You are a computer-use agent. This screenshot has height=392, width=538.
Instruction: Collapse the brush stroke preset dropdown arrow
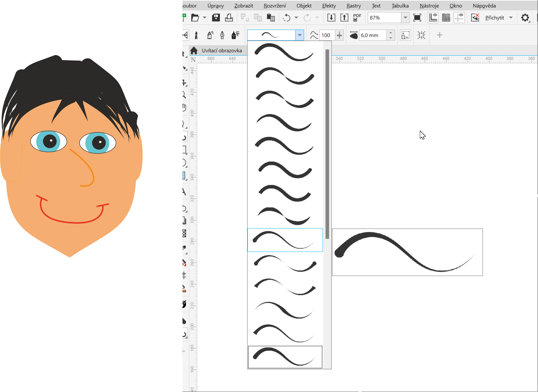click(x=300, y=35)
